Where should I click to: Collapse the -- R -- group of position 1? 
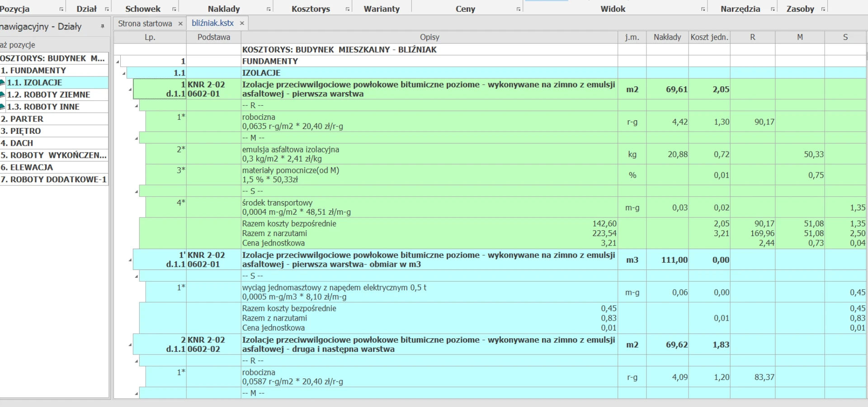point(136,106)
